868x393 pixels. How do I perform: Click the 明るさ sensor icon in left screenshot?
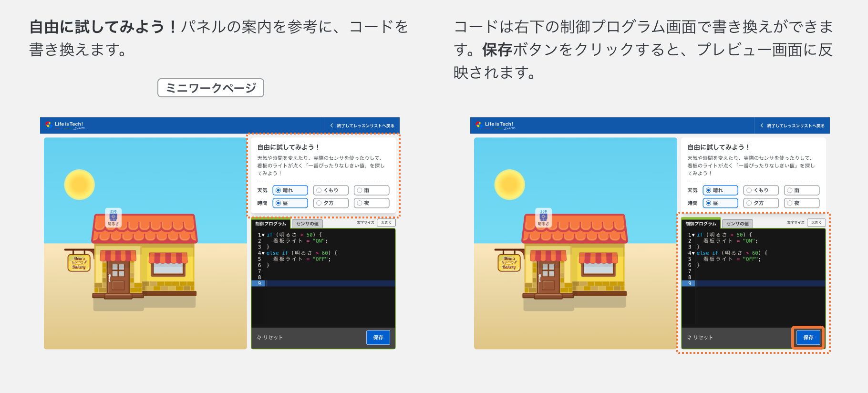pyautogui.click(x=113, y=217)
